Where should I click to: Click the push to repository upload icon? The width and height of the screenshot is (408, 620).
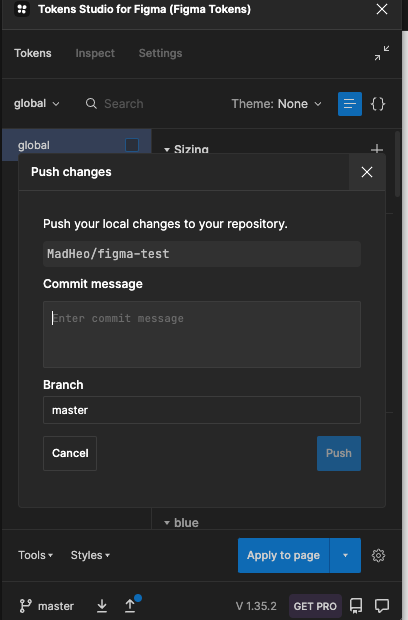[130, 605]
